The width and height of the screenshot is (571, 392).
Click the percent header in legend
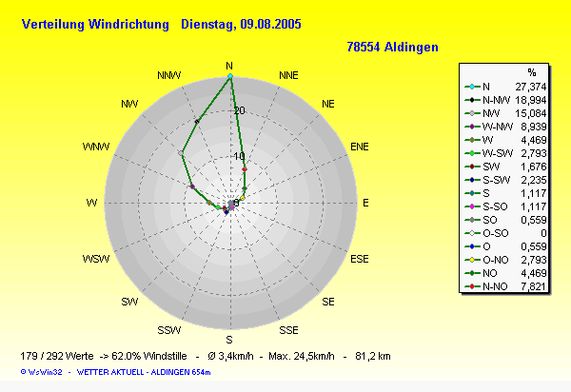[x=531, y=72]
